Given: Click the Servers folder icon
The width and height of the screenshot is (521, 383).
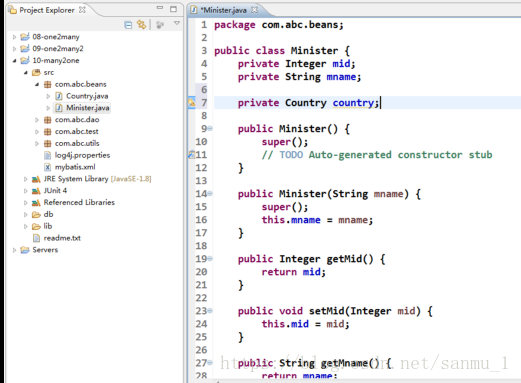Looking at the screenshot, I should pyautogui.click(x=25, y=250).
